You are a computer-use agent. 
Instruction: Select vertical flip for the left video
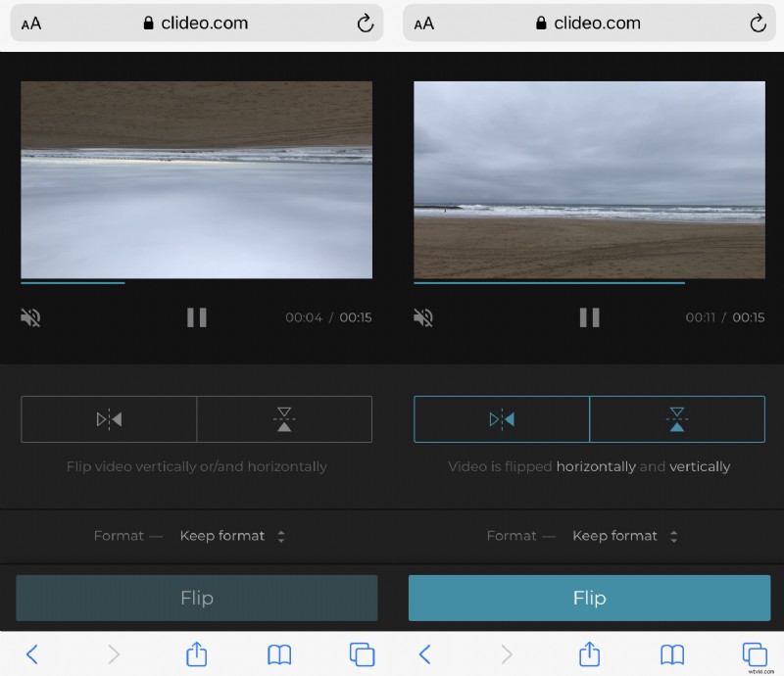(x=284, y=418)
